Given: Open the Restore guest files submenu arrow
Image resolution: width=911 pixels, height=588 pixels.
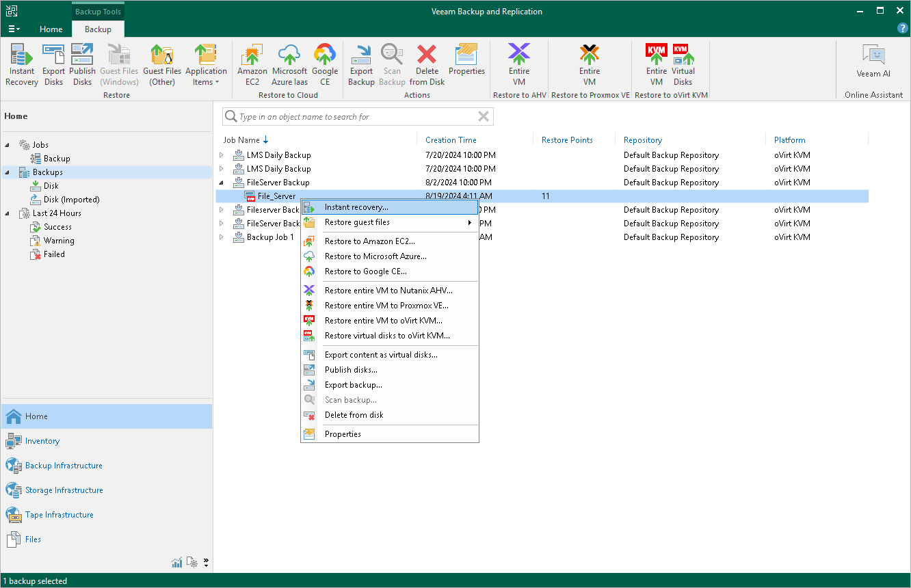Looking at the screenshot, I should tap(470, 222).
